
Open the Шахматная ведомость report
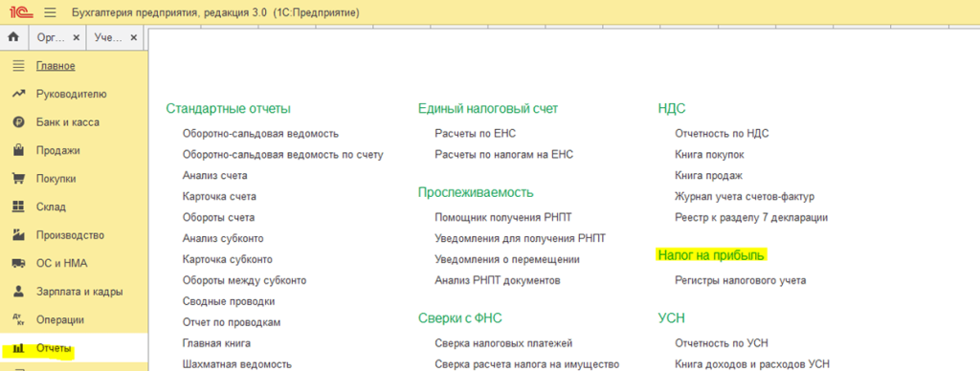point(237,364)
